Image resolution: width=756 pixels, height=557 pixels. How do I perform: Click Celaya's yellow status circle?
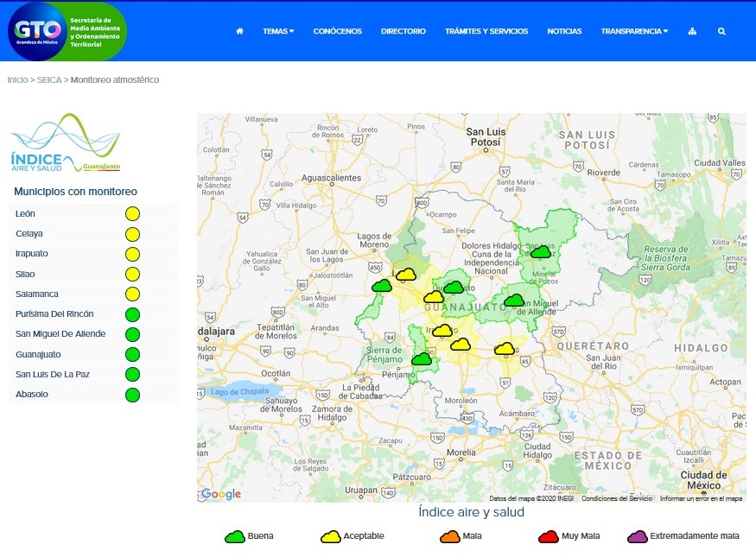click(x=132, y=234)
